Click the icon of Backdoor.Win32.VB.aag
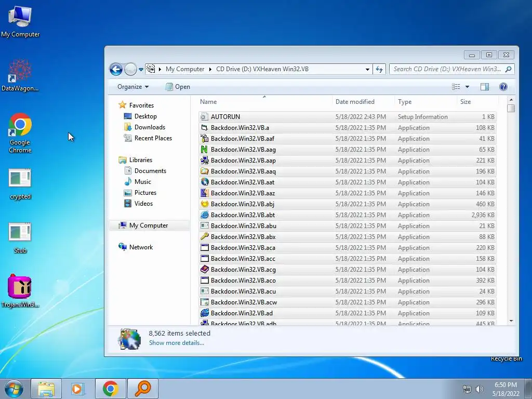Viewport: 532px width, 399px height. (x=204, y=149)
